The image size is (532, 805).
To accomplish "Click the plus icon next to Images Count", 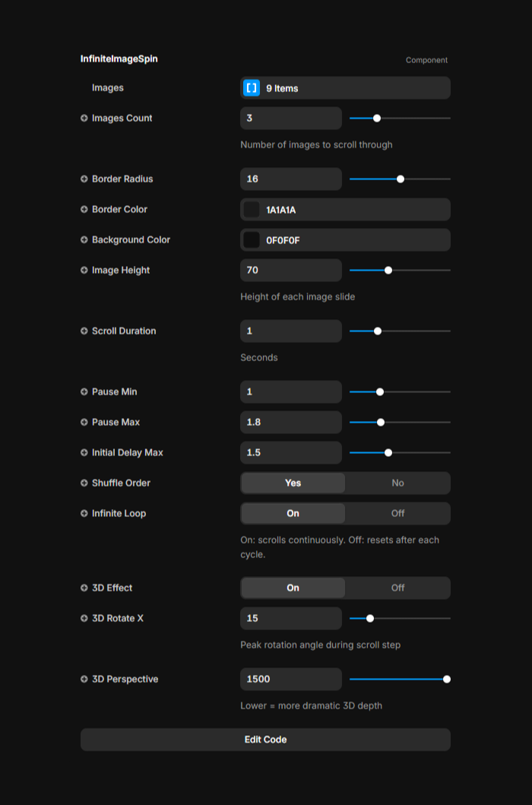I will click(84, 119).
